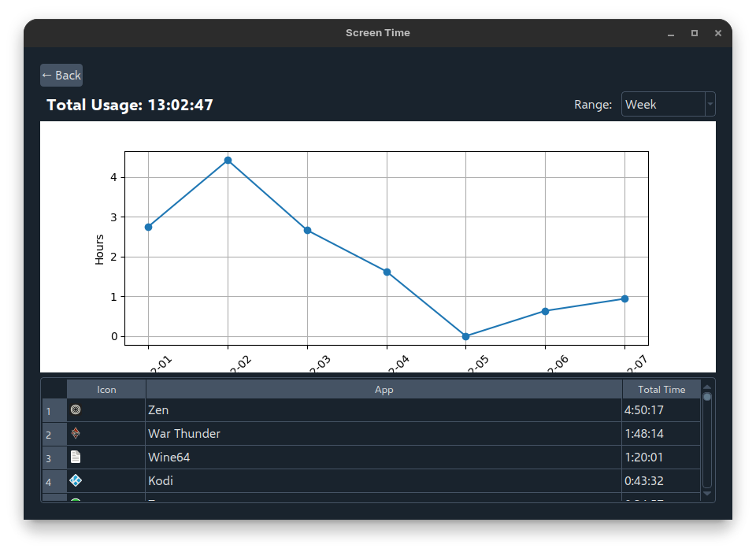
Task: Close the Screen Time window
Action: tap(718, 33)
